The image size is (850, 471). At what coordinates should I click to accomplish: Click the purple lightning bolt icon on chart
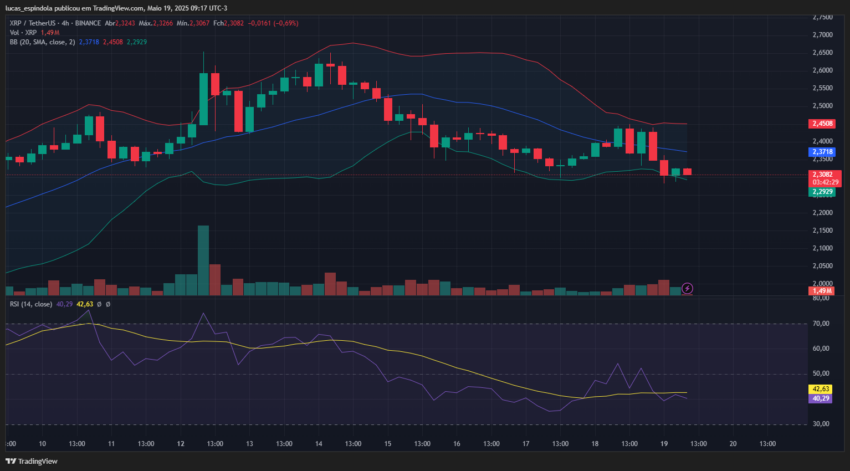(x=687, y=288)
